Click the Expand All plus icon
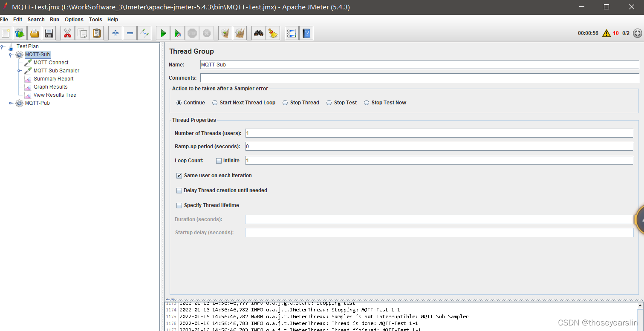644x331 pixels. pos(115,33)
